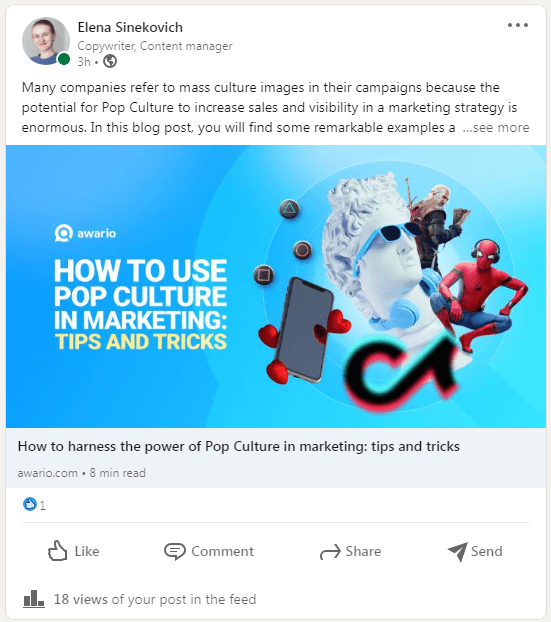Click the Send paper plane icon

coord(458,551)
